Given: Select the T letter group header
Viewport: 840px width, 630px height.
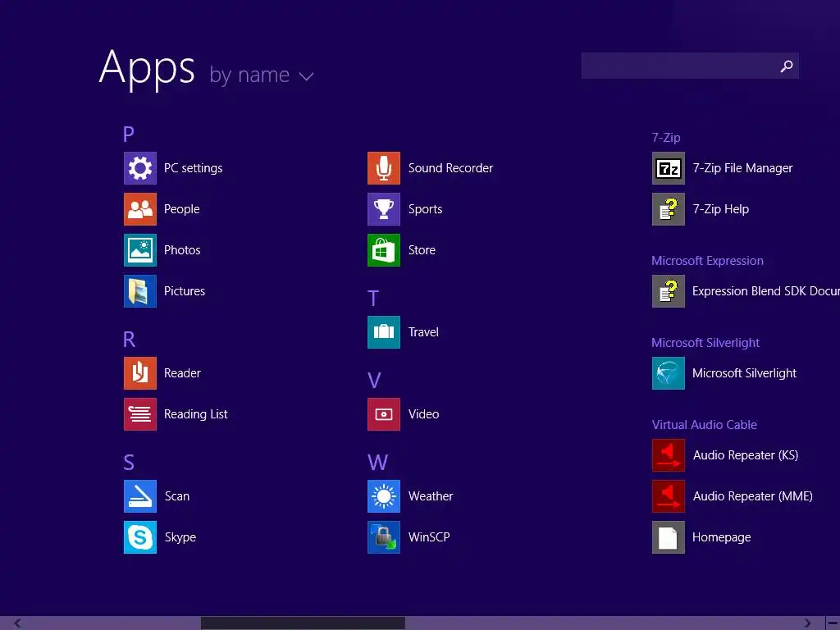Looking at the screenshot, I should pos(373,299).
